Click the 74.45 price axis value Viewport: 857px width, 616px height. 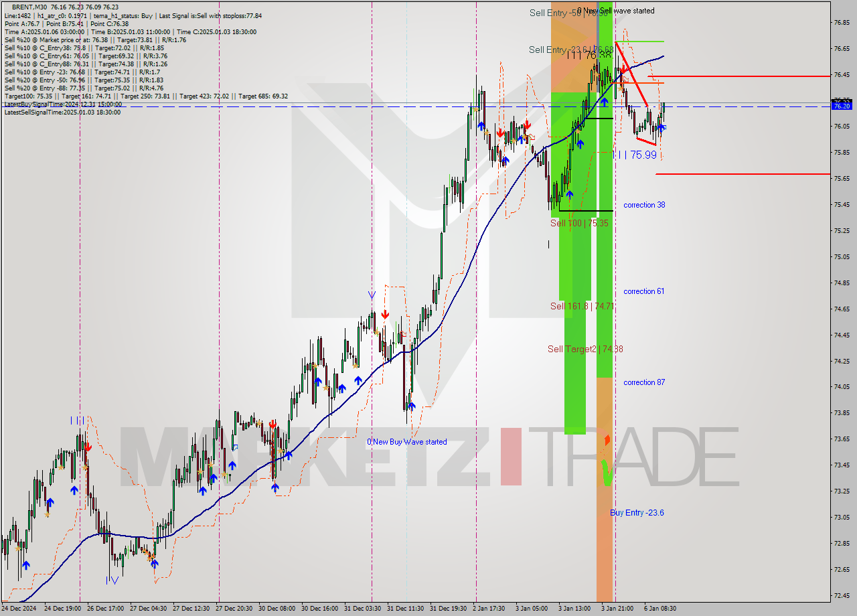click(842, 335)
